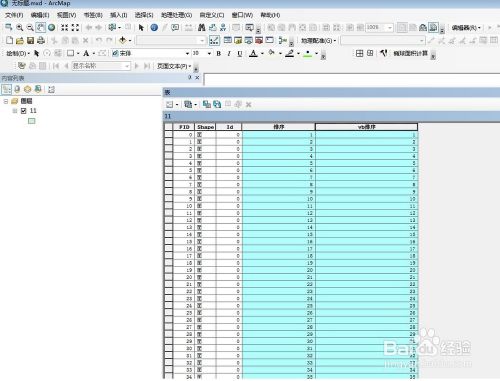Open the Find binoculars tool
Viewport: 500px width, 381px height.
(x=202, y=28)
